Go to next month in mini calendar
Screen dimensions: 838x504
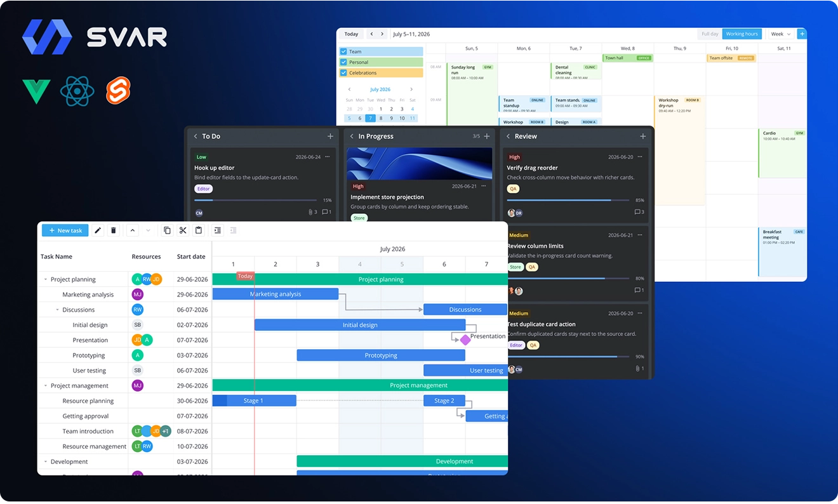(411, 90)
